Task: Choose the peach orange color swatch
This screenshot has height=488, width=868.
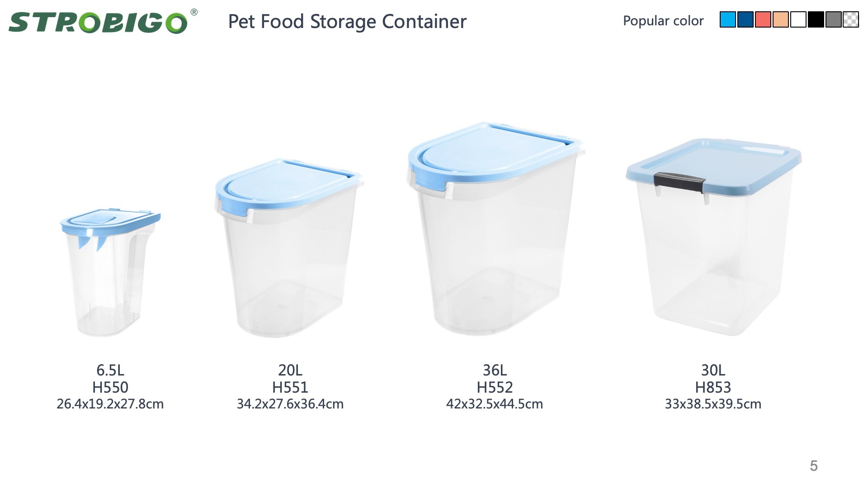Action: 781,20
